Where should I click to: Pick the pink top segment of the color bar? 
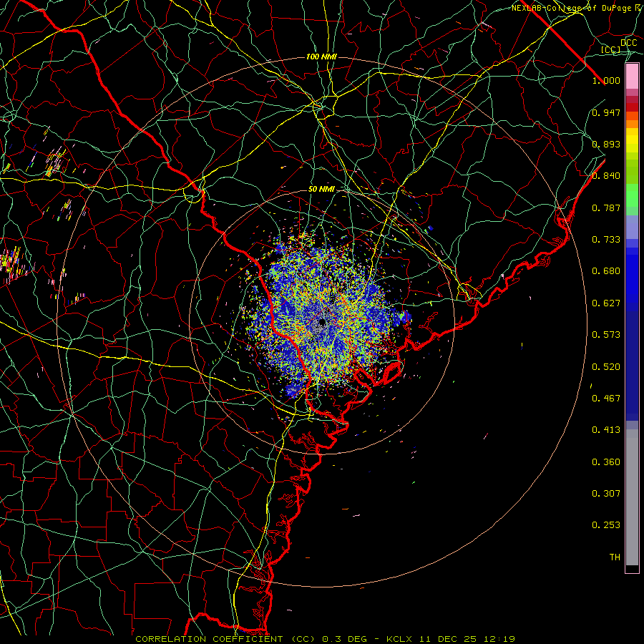[x=632, y=77]
